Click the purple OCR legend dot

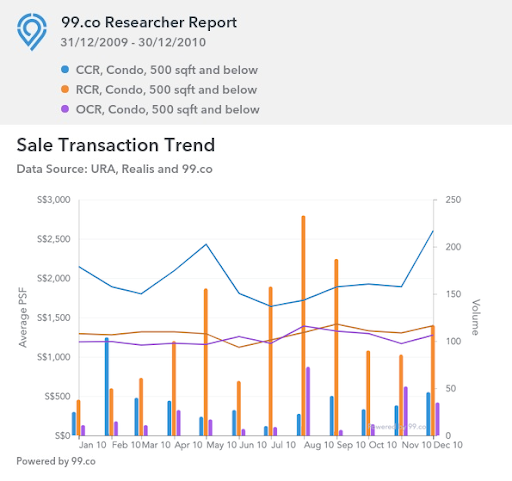tap(65, 109)
